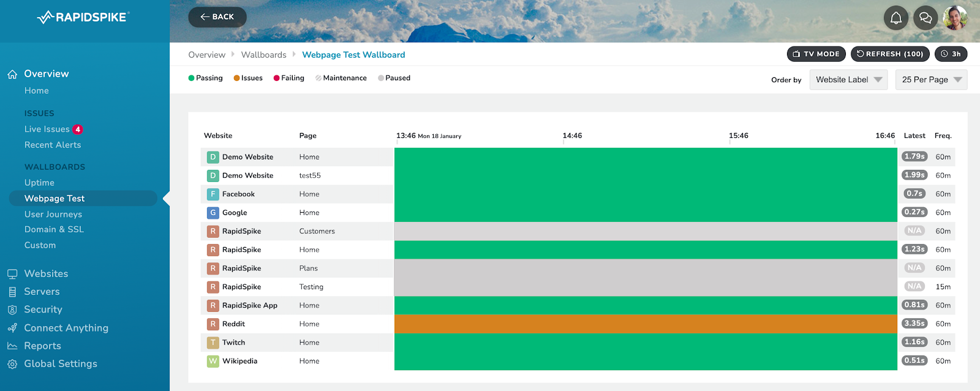
Task: Click the Freq. column header
Action: (943, 136)
